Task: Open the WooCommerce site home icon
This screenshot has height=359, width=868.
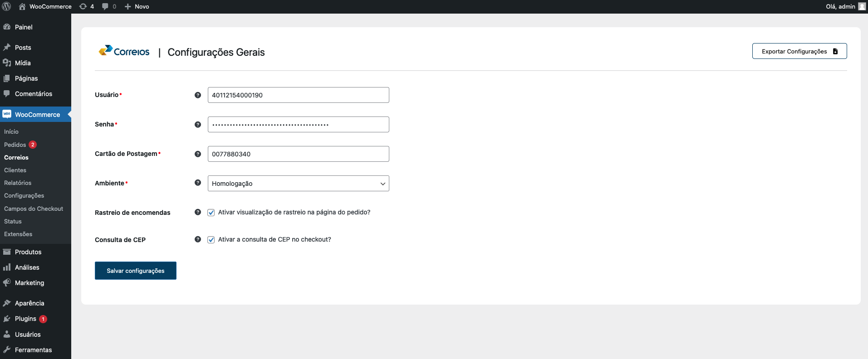Action: [22, 6]
